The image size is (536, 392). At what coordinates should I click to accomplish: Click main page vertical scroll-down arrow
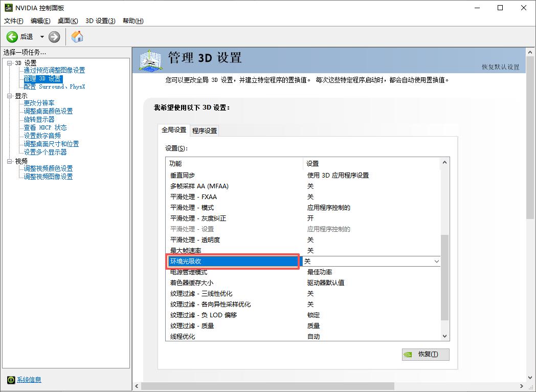530,378
